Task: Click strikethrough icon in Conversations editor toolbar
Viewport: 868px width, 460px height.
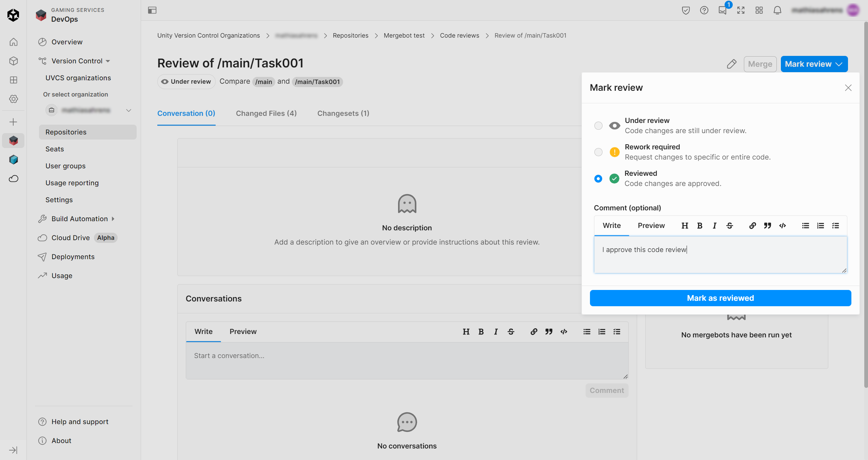Action: pyautogui.click(x=511, y=332)
